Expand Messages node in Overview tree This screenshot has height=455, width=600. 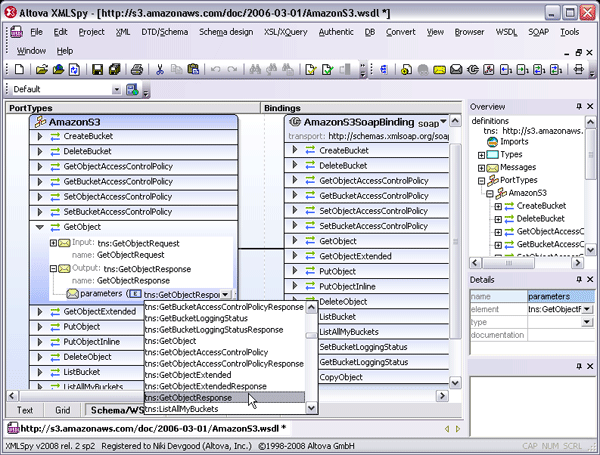point(481,168)
